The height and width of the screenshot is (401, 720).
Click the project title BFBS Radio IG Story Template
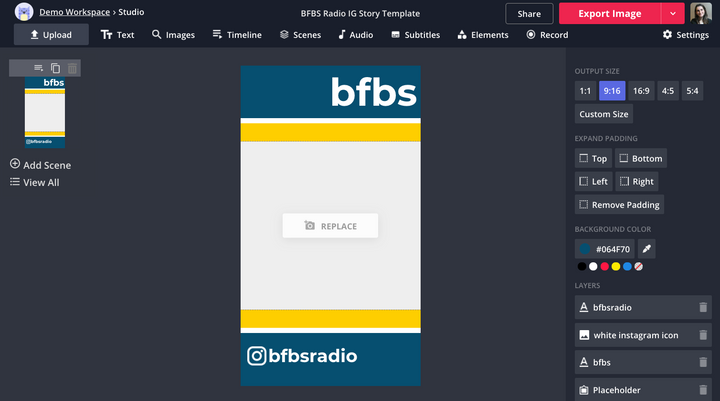[x=360, y=14]
